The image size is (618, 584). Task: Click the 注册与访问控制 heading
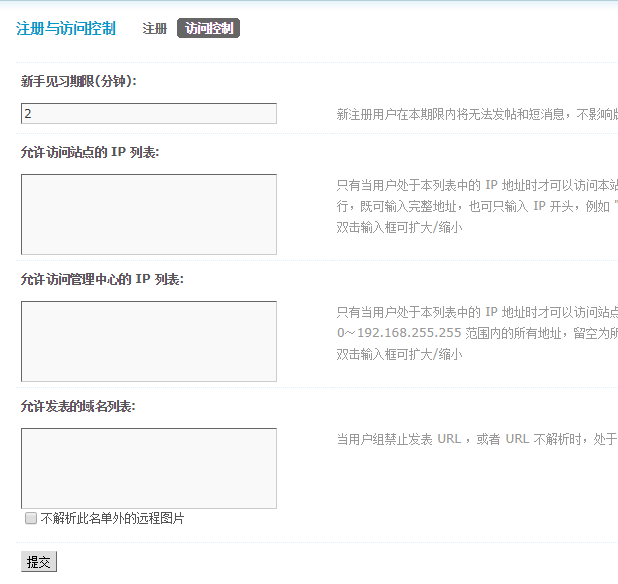[x=66, y=28]
